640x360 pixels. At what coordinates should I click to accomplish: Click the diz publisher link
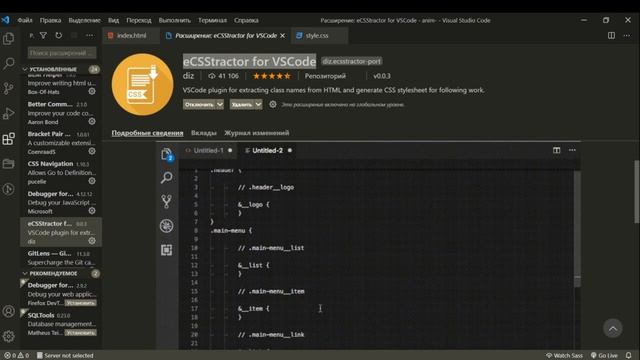point(188,76)
